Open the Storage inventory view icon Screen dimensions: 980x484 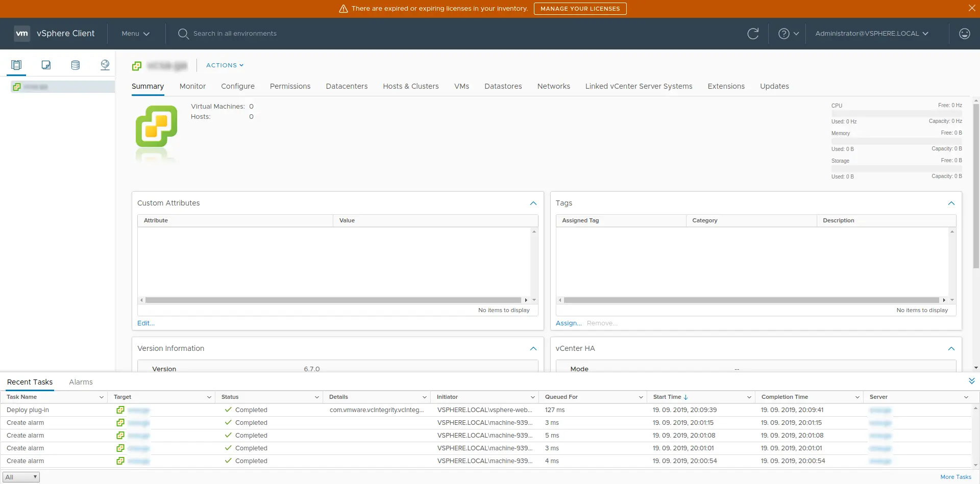(x=76, y=65)
